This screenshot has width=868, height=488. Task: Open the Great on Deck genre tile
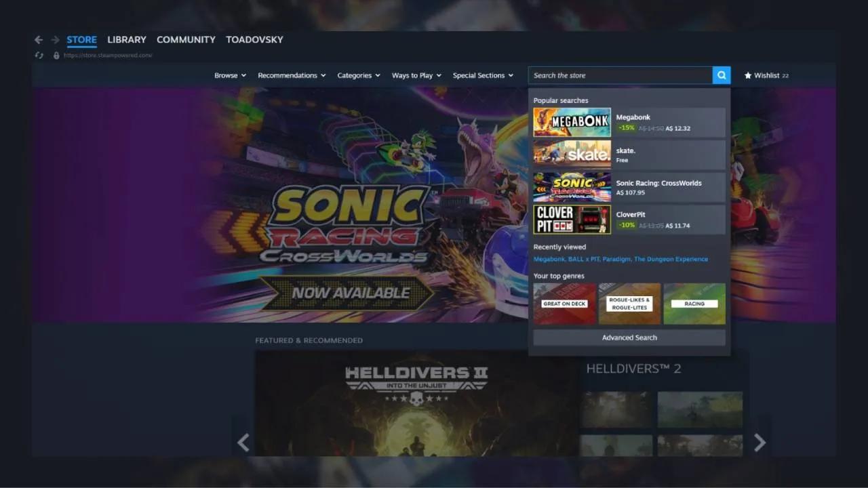tap(564, 304)
